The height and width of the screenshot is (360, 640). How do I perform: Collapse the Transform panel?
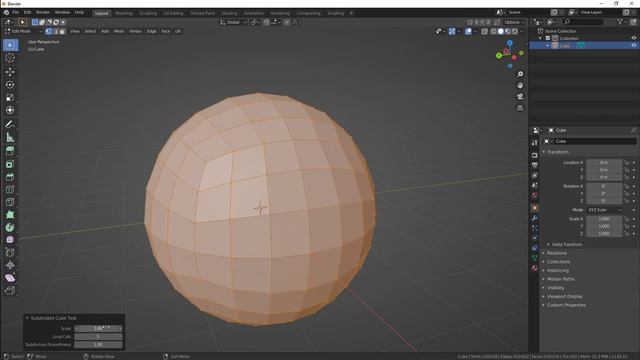[558, 152]
